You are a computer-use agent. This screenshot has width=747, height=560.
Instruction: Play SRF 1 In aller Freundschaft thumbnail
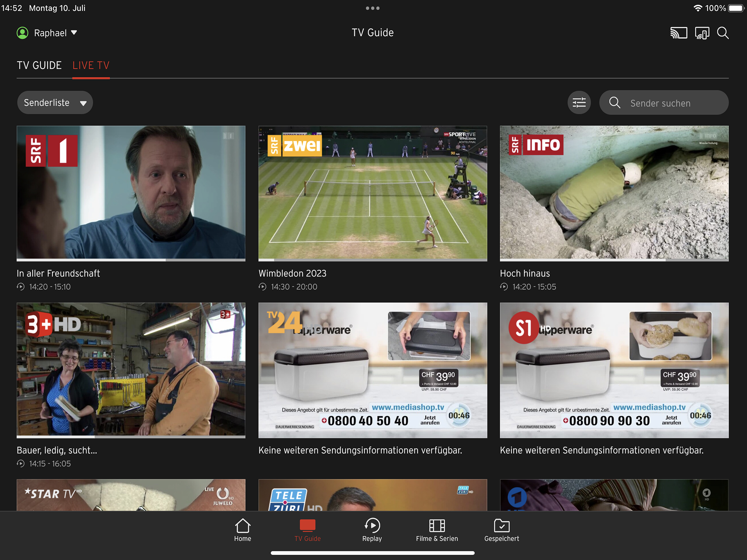pos(131,192)
